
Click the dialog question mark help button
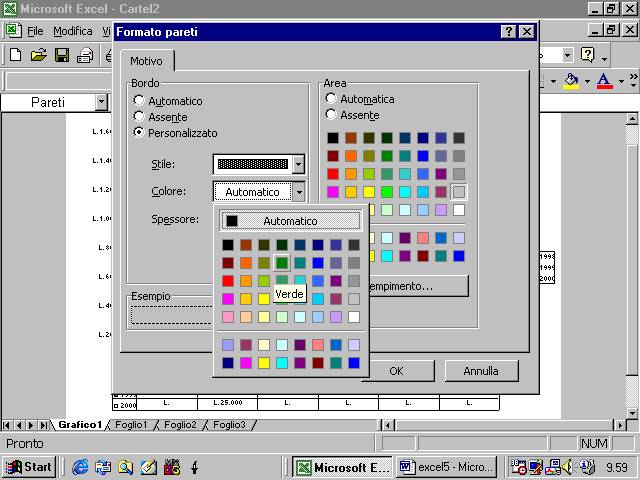click(509, 31)
